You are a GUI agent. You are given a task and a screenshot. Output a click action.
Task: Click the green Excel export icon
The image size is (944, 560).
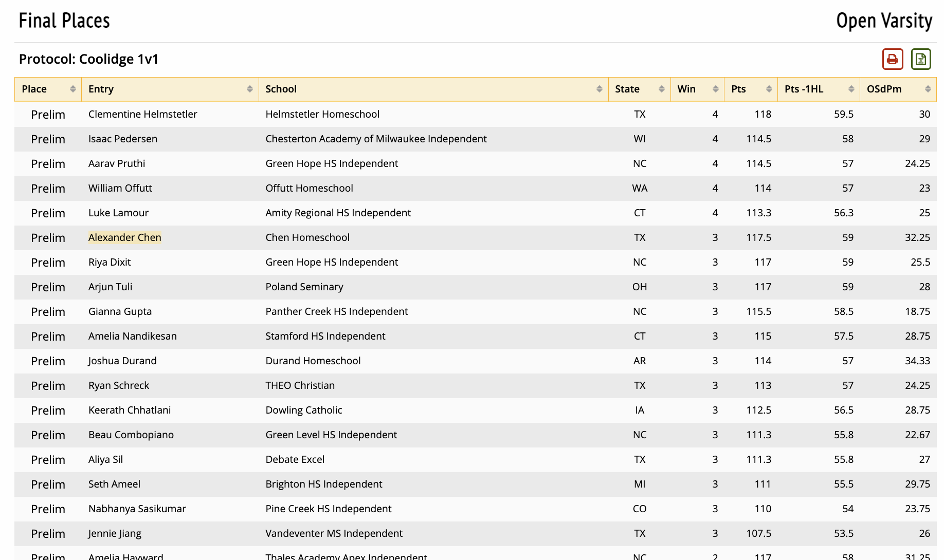[x=920, y=59]
